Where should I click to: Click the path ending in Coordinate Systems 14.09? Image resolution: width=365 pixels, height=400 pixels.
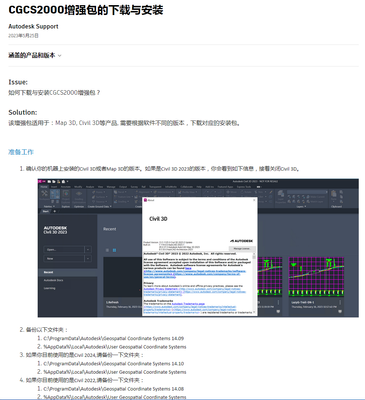114,338
